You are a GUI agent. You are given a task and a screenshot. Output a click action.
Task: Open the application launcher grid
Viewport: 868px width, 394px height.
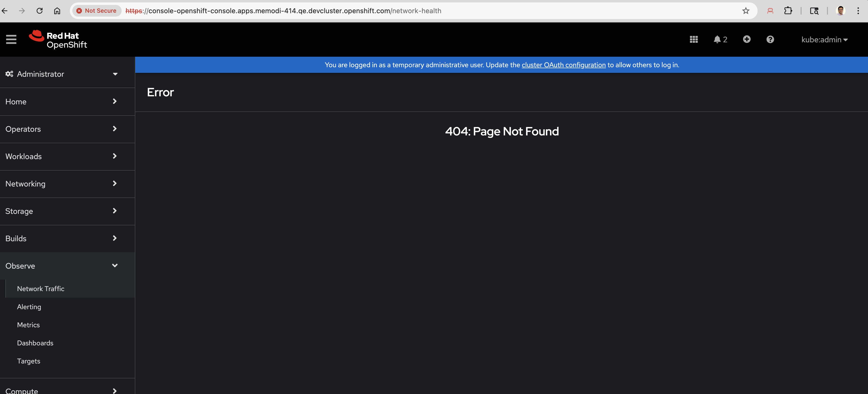click(693, 39)
